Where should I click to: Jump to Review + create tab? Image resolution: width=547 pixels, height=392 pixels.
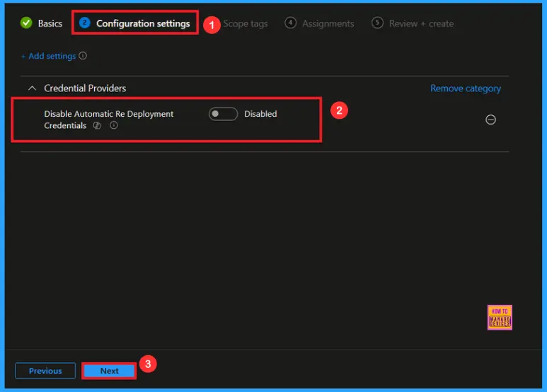421,23
